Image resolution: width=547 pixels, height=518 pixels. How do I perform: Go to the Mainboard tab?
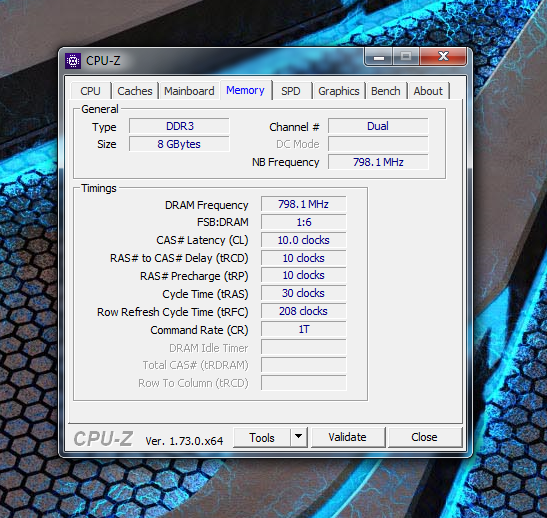(189, 91)
